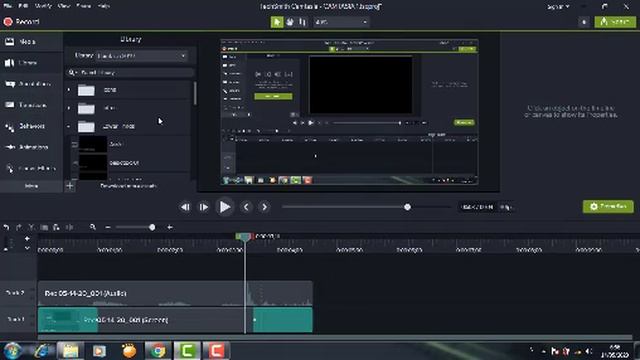Click the Cut icon in timeline toolbar

31,227
